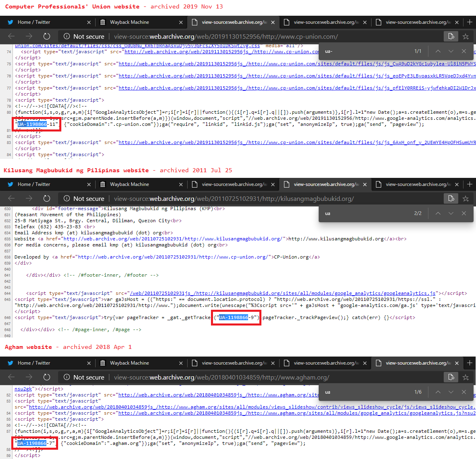Close Home / Twitter tab in top window
476x459 pixels.
89,23
